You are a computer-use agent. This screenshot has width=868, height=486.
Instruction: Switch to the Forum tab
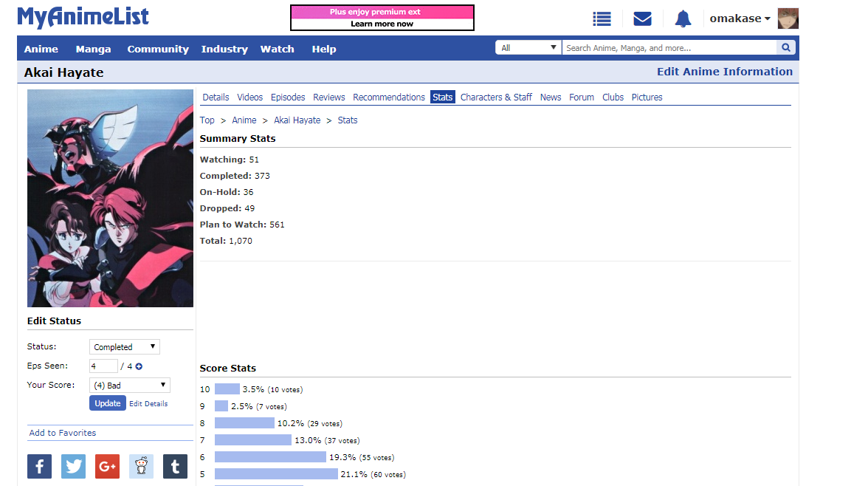582,97
